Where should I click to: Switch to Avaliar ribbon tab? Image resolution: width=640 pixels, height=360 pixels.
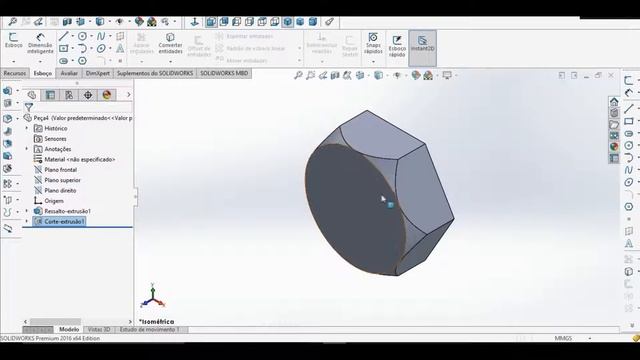(69, 73)
